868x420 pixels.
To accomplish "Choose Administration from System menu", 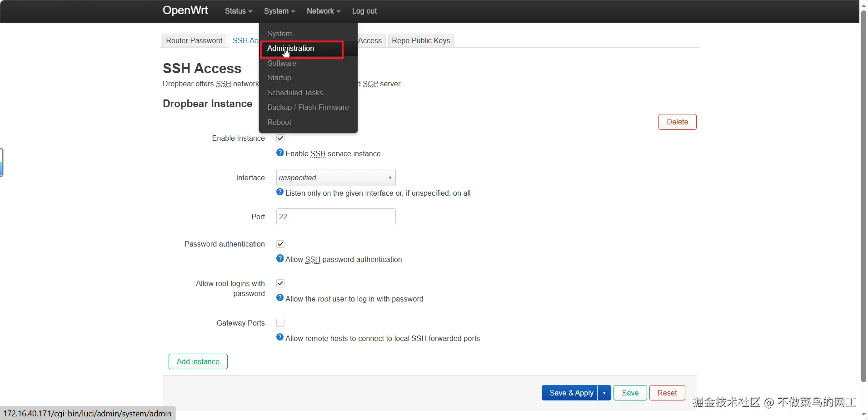I will 308,48.
